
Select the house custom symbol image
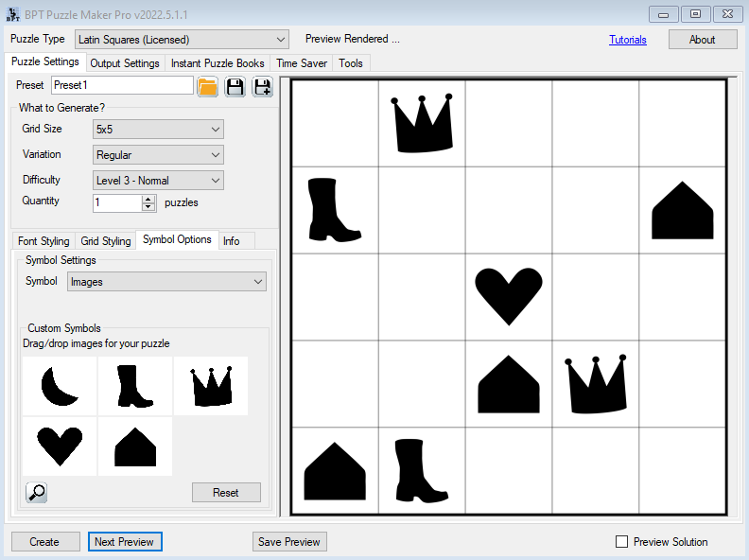(135, 446)
